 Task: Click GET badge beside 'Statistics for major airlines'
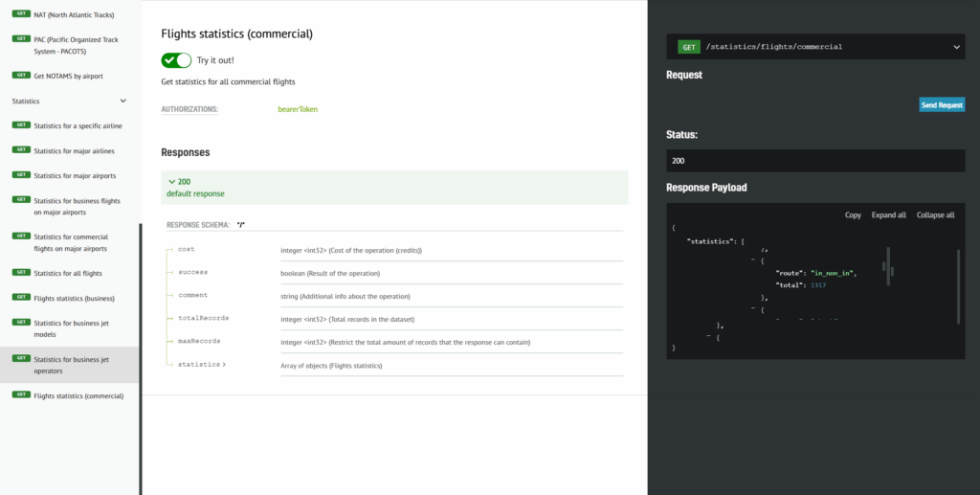tap(19, 150)
